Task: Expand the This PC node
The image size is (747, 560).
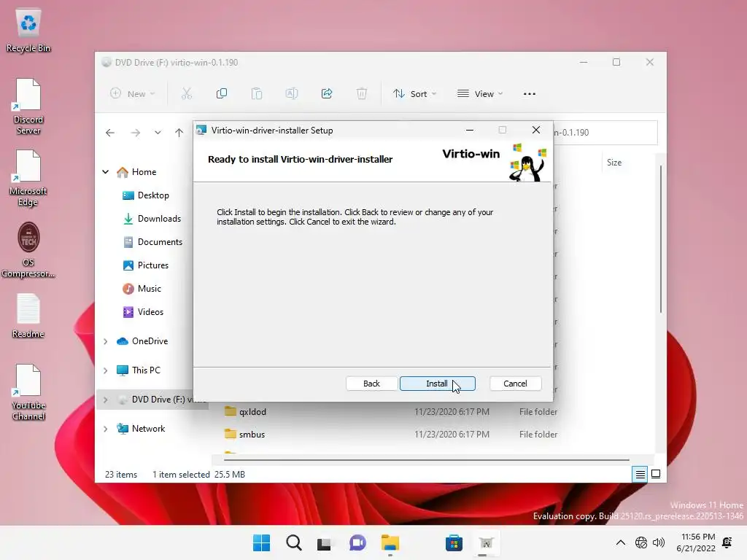Action: click(106, 370)
